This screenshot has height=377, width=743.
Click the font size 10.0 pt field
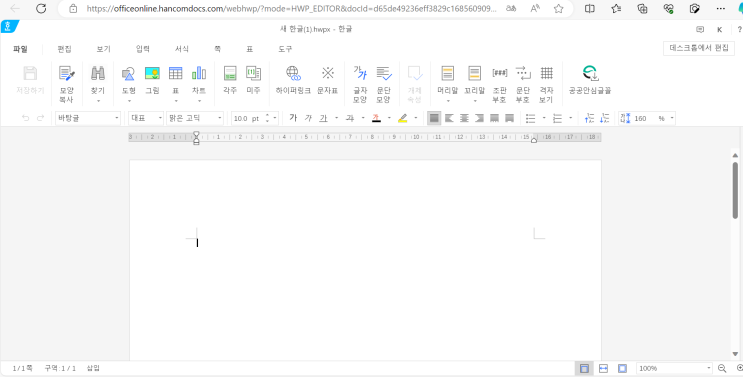pyautogui.click(x=246, y=118)
